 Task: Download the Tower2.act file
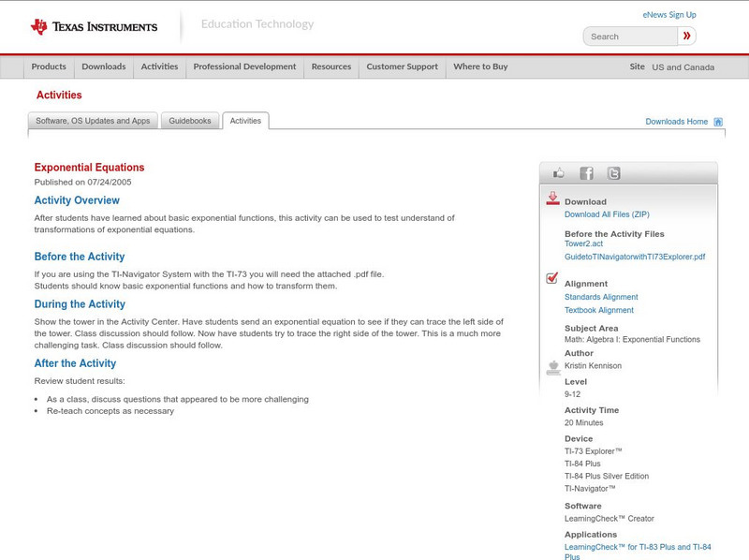(583, 243)
